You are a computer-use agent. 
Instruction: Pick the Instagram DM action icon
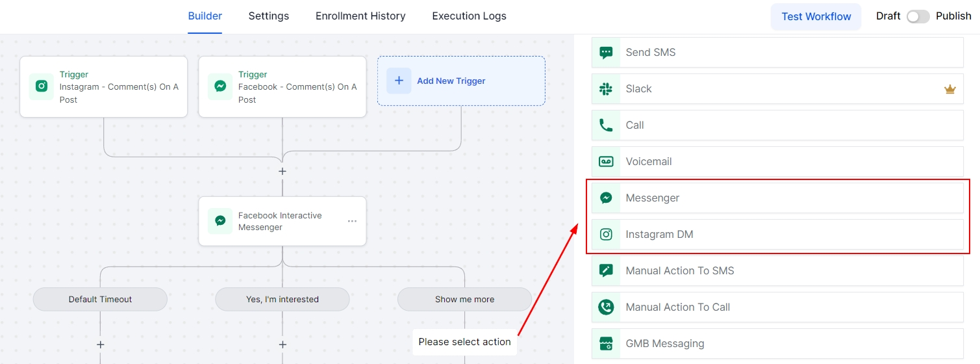606,235
